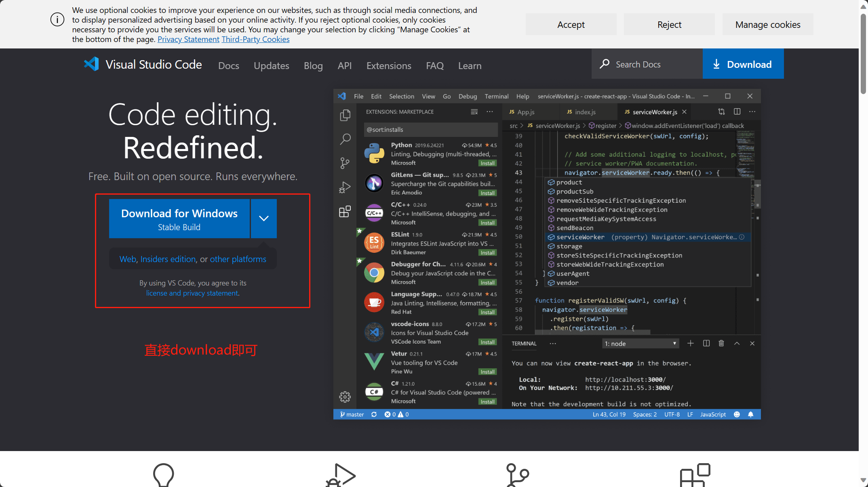Open the license and privacy statement link
The height and width of the screenshot is (487, 868).
[x=192, y=293]
